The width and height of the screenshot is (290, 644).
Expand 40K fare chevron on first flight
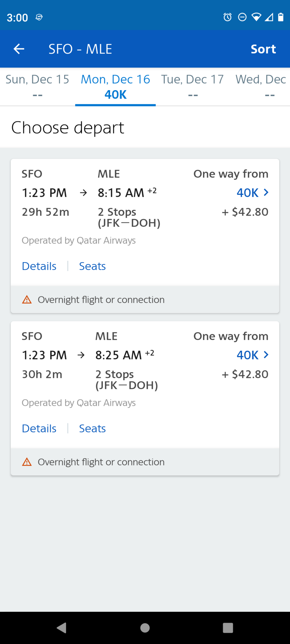(266, 193)
